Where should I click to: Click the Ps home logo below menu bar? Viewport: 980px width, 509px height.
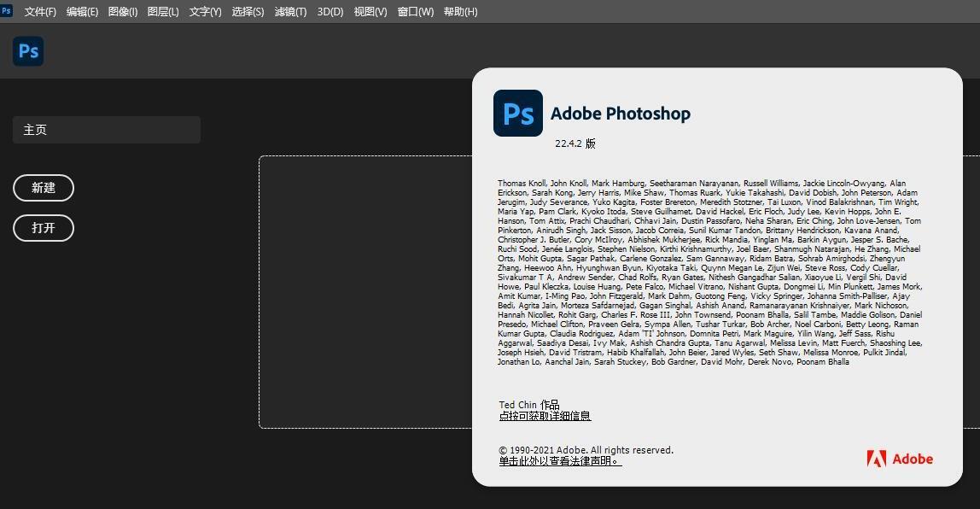(28, 50)
